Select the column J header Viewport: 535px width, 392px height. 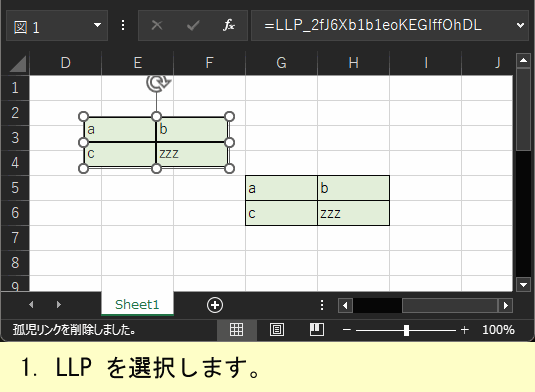pyautogui.click(x=487, y=63)
